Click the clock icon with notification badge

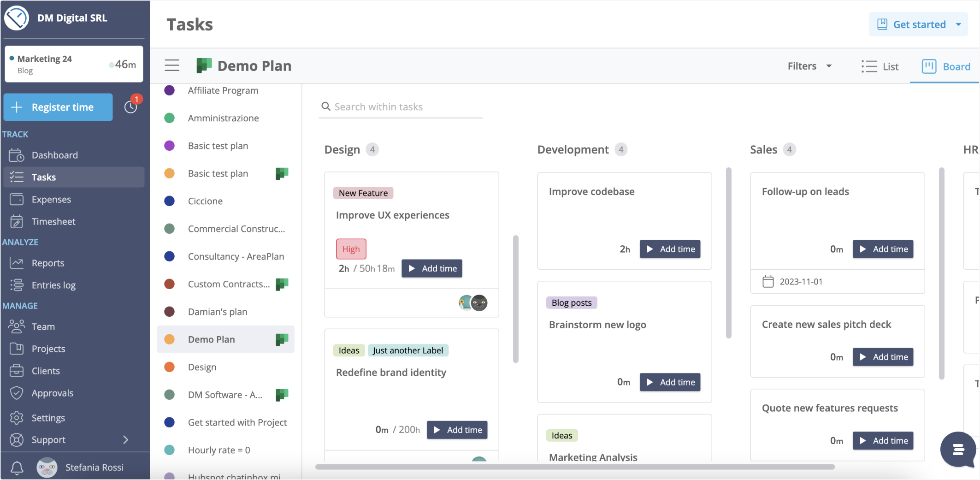pyautogui.click(x=130, y=107)
